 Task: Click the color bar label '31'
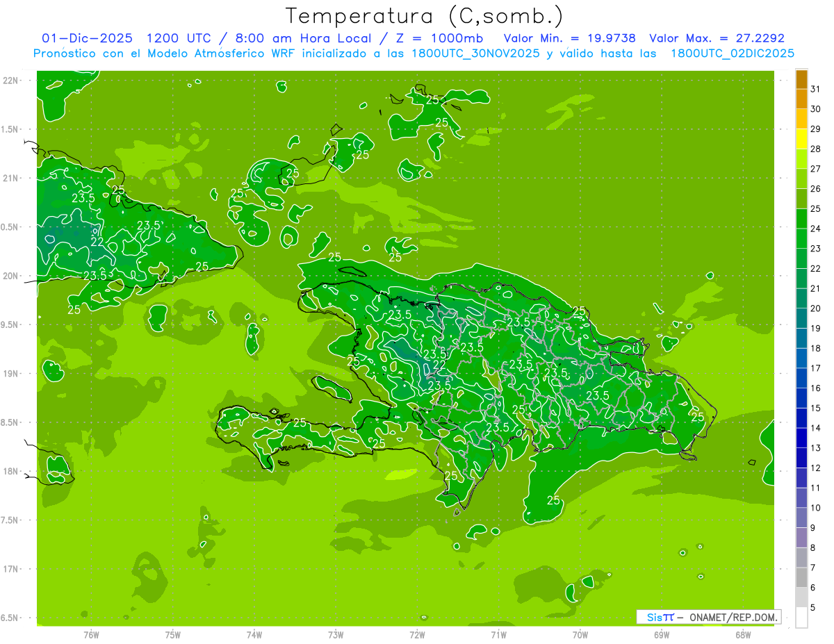tap(815, 89)
